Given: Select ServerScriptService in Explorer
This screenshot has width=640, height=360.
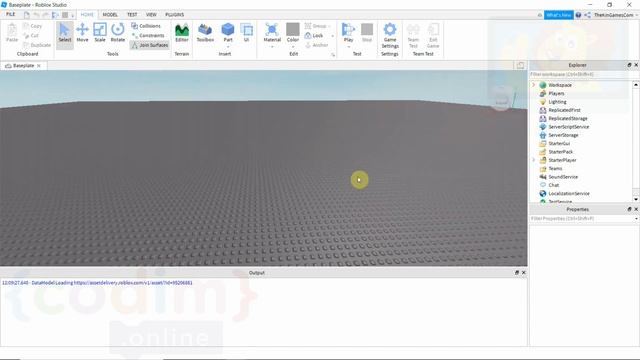Looking at the screenshot, I should pyautogui.click(x=568, y=127).
